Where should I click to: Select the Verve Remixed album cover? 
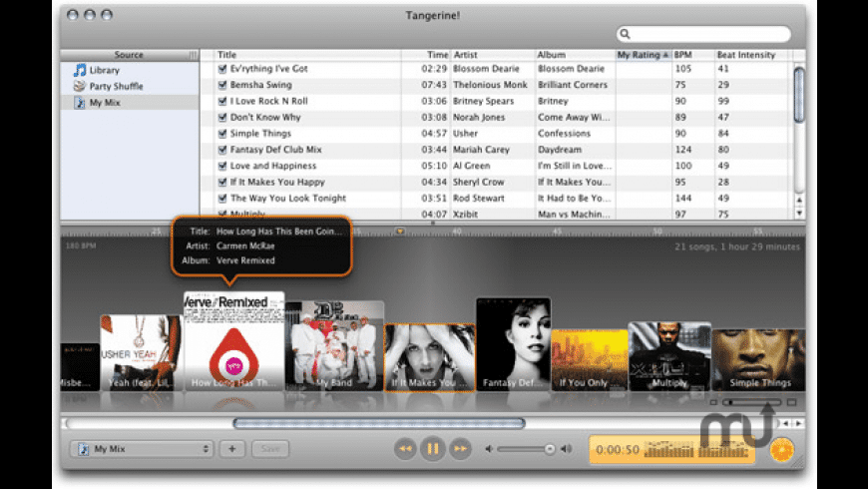tap(234, 340)
